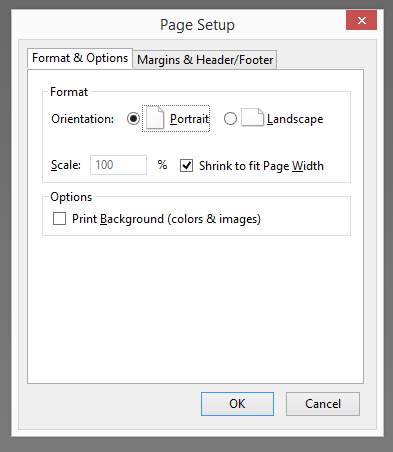Viewport: 393px width, 452px height.
Task: Select the Format & Options tab
Action: (x=80, y=58)
